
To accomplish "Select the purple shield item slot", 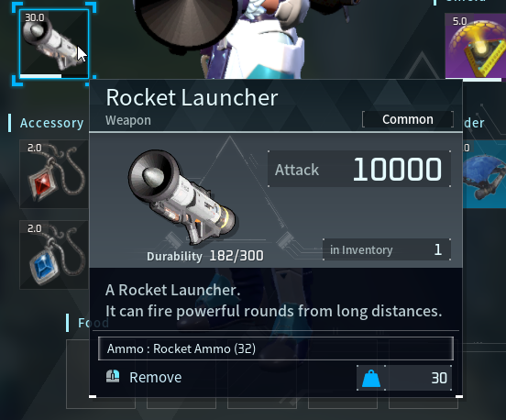I will click(x=476, y=46).
